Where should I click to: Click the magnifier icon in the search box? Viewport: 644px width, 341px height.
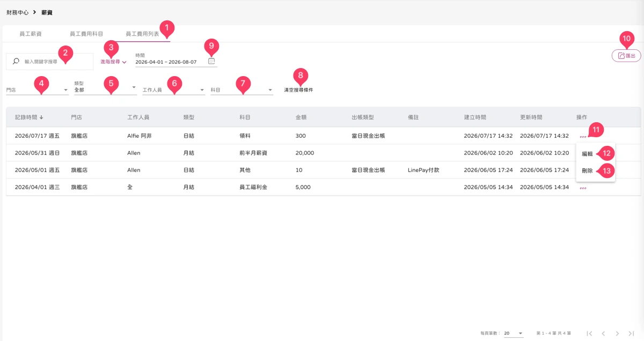(16, 62)
